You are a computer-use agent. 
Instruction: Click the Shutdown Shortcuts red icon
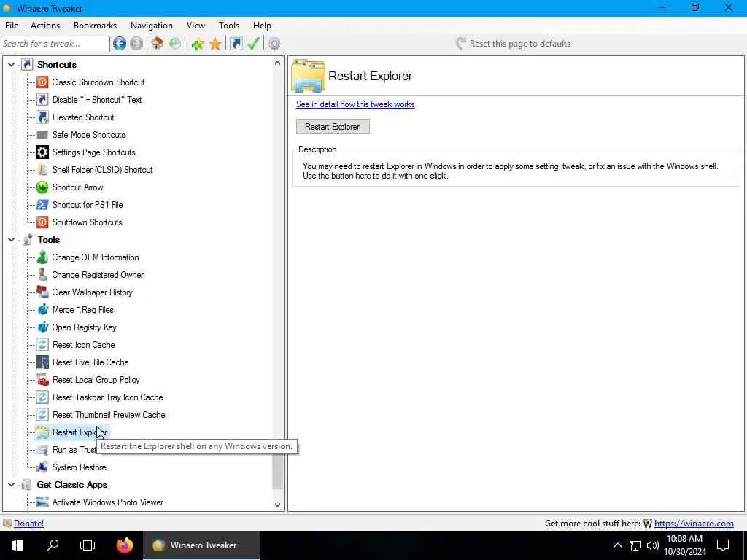[x=42, y=222]
